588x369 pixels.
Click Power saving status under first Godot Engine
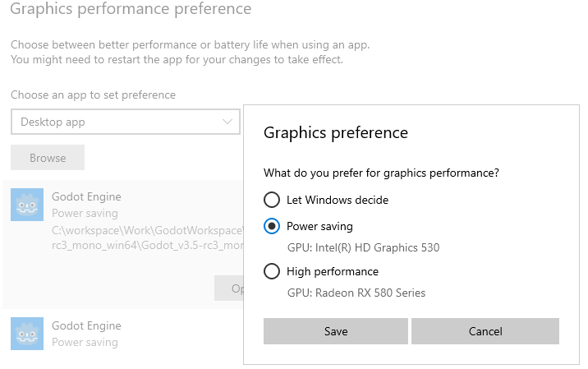(85, 213)
